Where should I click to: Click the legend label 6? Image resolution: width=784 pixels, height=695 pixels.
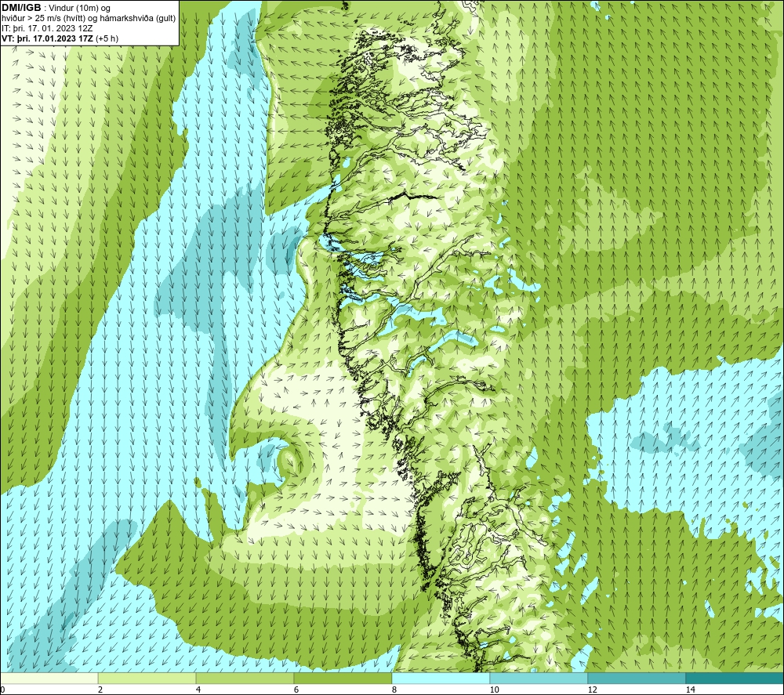coord(296,690)
